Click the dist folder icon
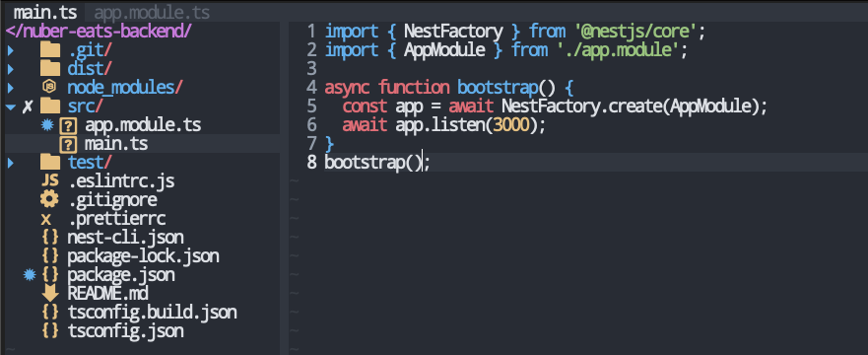The height and width of the screenshot is (355, 868). coord(50,69)
